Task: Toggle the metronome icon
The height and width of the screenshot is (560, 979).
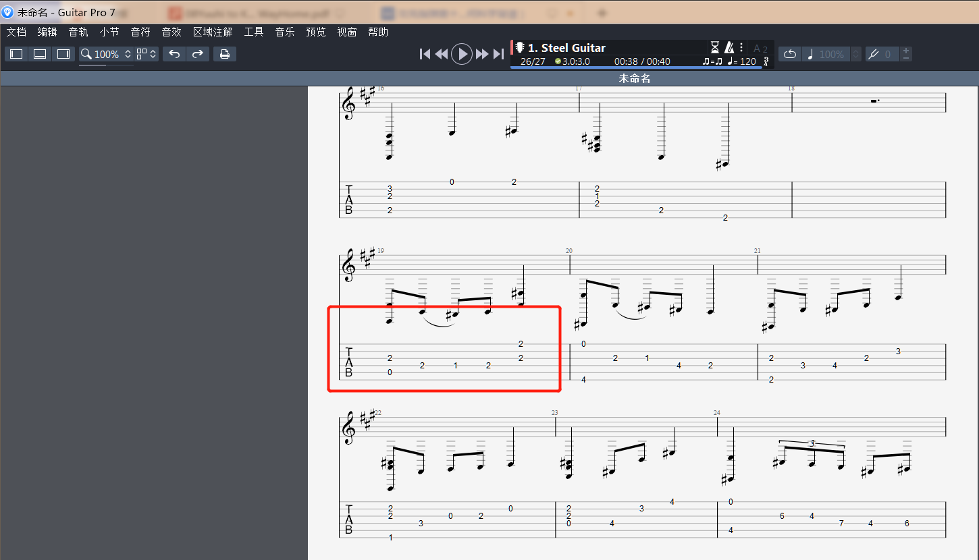Action: (729, 47)
